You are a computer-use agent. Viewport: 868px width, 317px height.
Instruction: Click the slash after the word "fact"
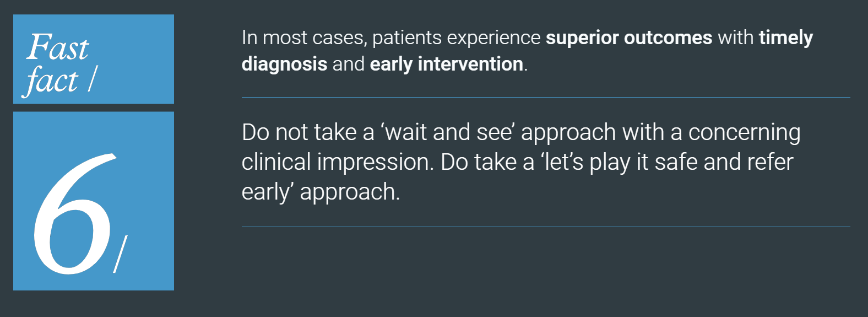click(92, 79)
